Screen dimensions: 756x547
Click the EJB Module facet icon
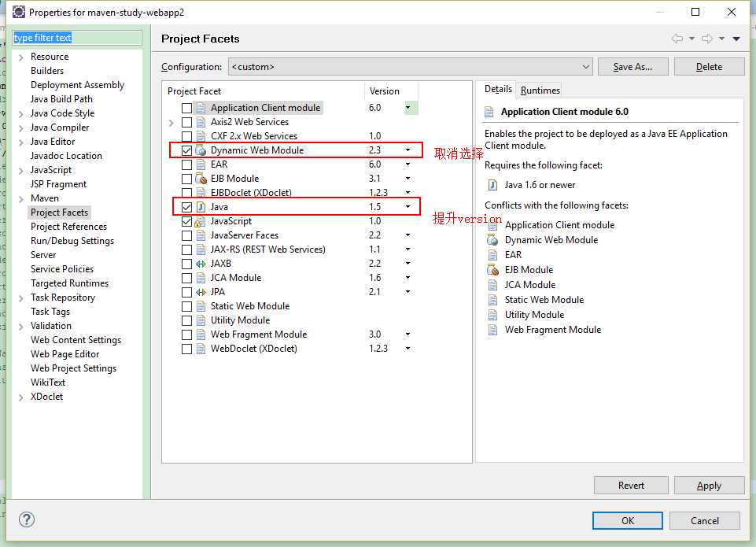point(201,179)
